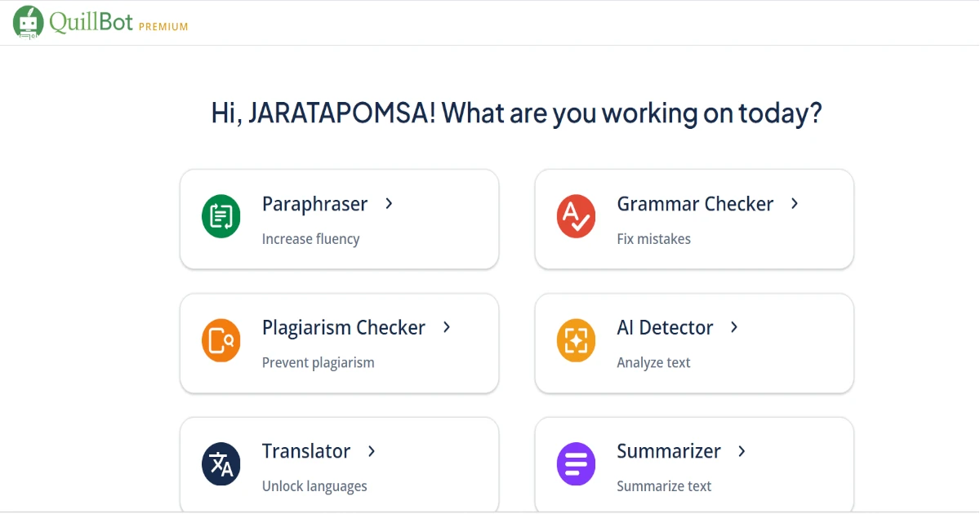Click the yellow AI Detector icon
Viewport: 980px width, 514px height.
pyautogui.click(x=577, y=340)
